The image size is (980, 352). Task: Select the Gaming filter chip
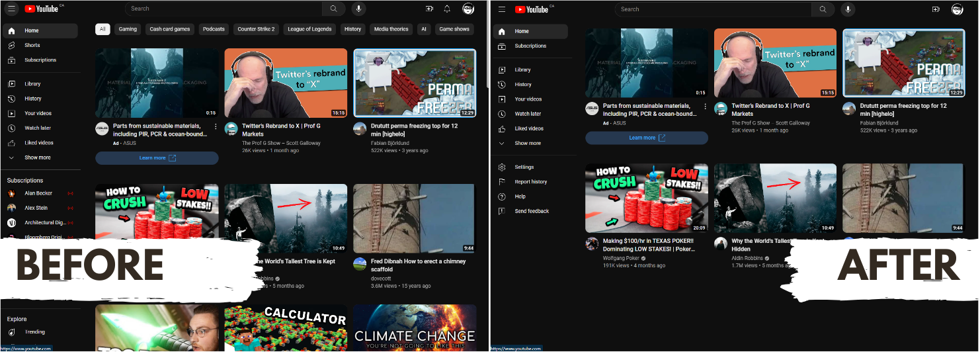[x=128, y=29]
